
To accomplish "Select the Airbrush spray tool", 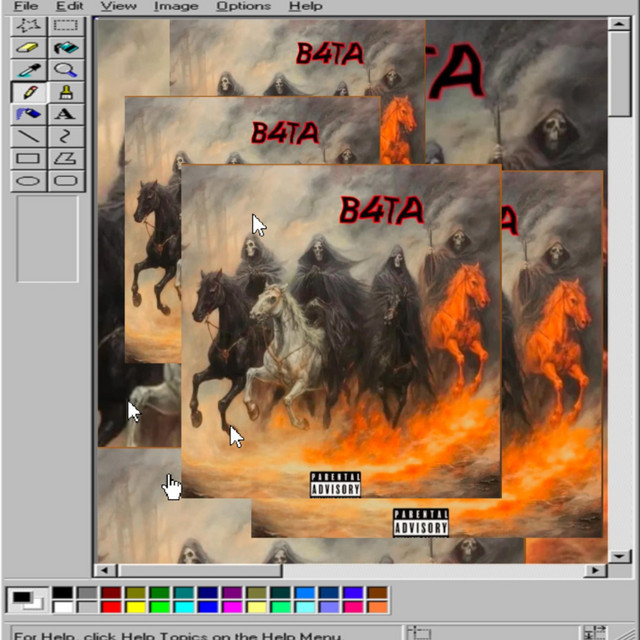I will tap(28, 114).
